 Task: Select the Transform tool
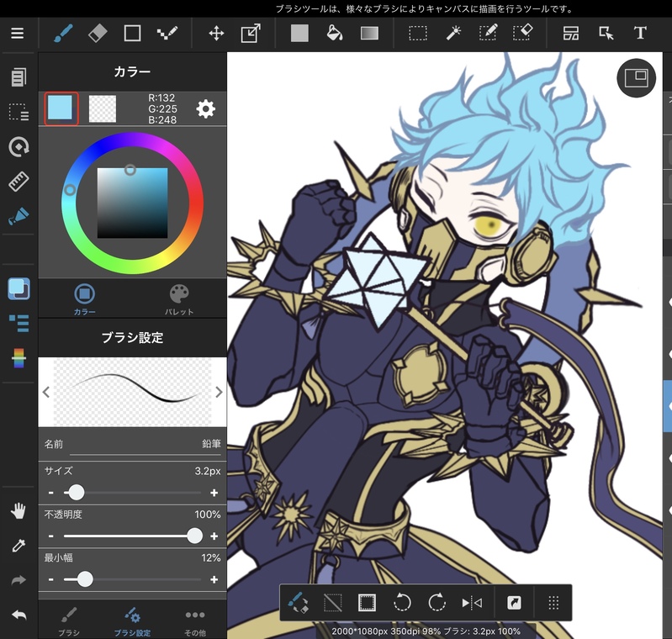(251, 33)
